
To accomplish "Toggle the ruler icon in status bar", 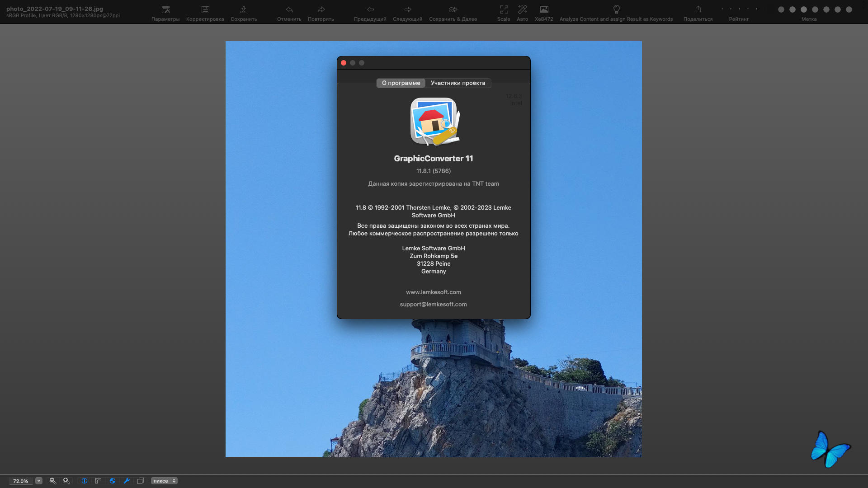I will [98, 481].
